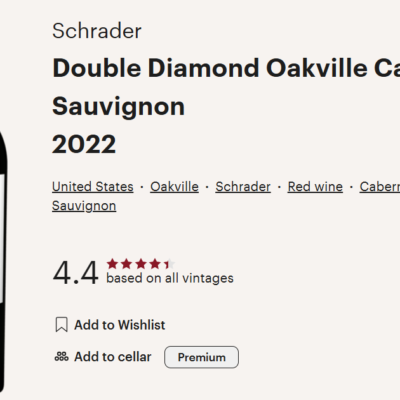This screenshot has width=400, height=400.
Task: Click the 'based on all vintages' text
Action: point(170,278)
